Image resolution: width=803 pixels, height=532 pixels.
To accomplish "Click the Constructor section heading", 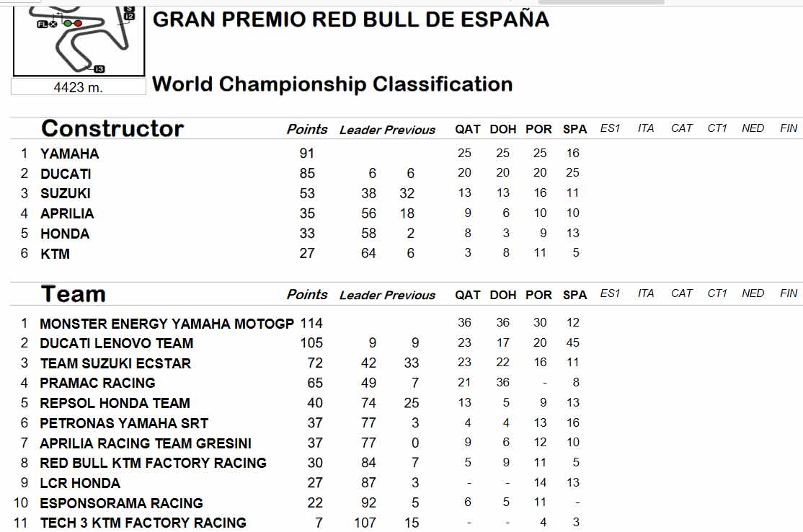I will pyautogui.click(x=112, y=128).
